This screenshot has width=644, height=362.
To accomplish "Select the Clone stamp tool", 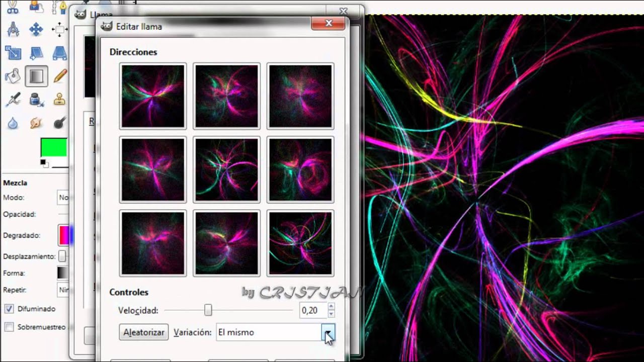I will 60,99.
